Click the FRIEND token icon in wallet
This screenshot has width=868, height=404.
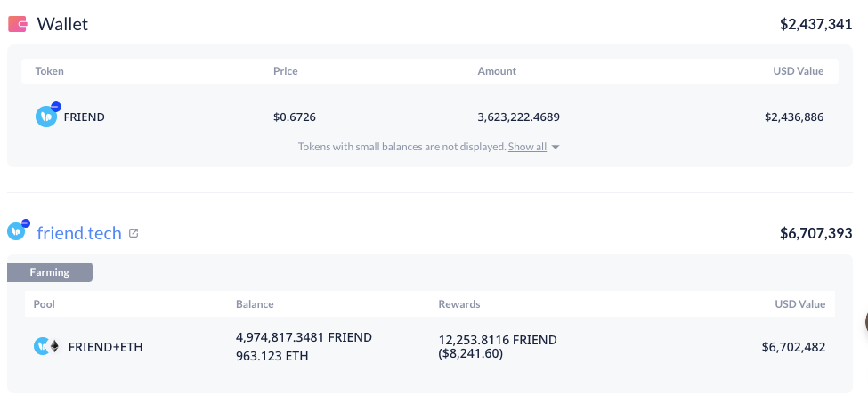(x=47, y=116)
